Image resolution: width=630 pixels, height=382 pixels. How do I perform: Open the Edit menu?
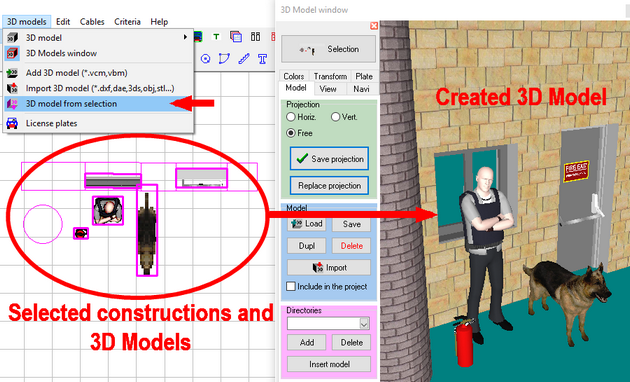(x=63, y=22)
